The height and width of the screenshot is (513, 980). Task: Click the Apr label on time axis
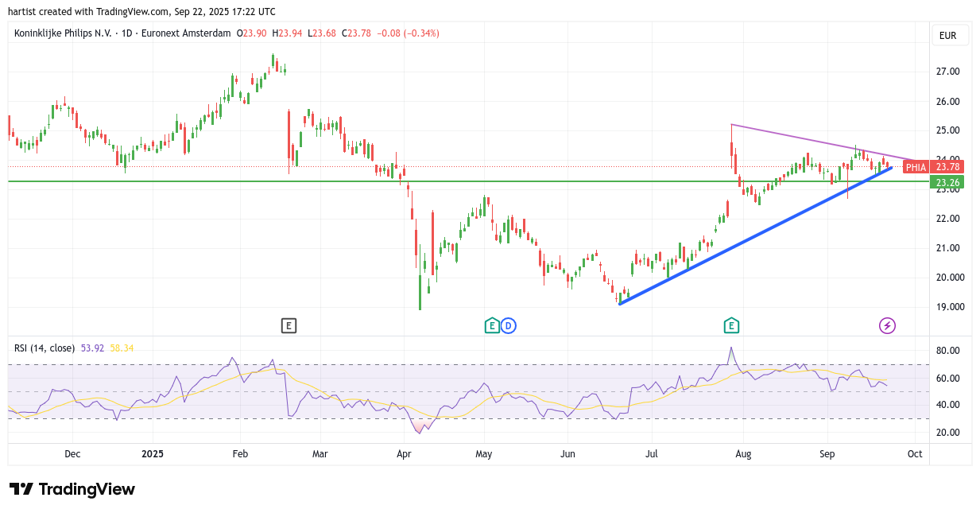click(404, 454)
